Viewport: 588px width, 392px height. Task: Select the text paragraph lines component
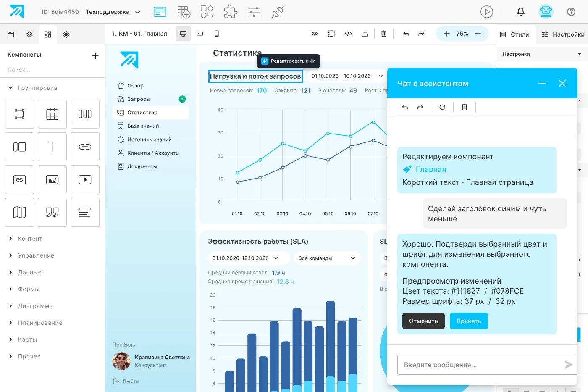[x=85, y=212]
